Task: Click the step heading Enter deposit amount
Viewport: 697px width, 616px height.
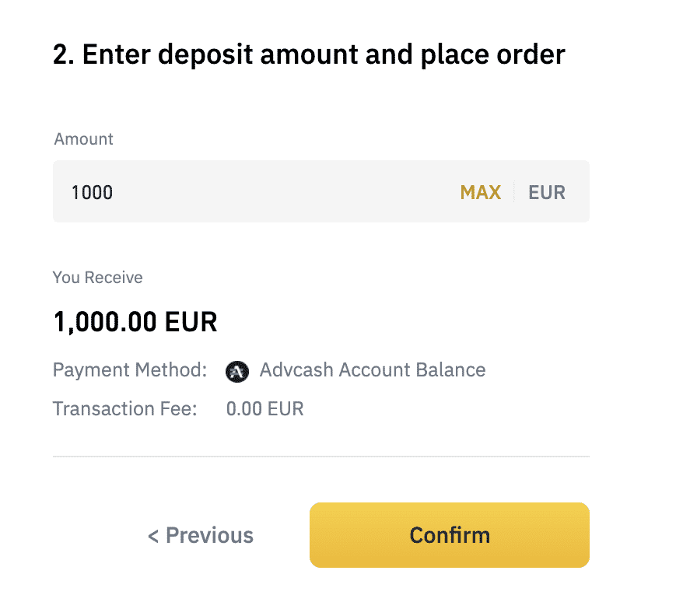Action: coord(309,54)
